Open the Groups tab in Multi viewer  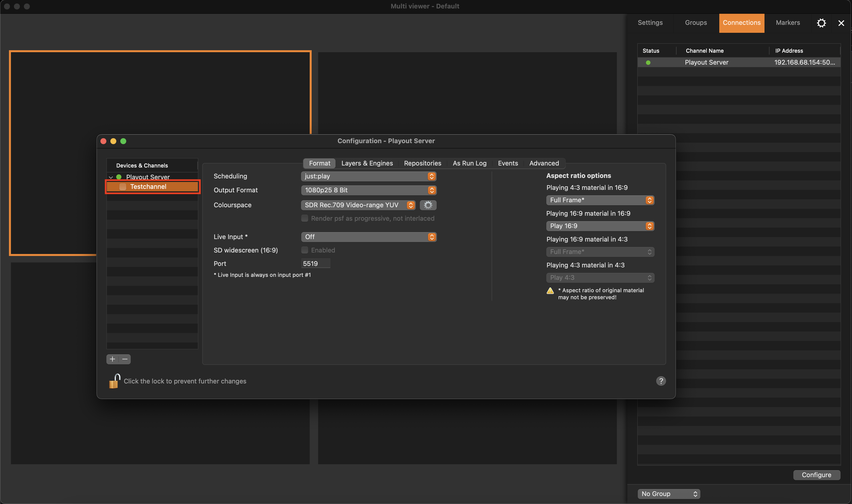tap(696, 23)
